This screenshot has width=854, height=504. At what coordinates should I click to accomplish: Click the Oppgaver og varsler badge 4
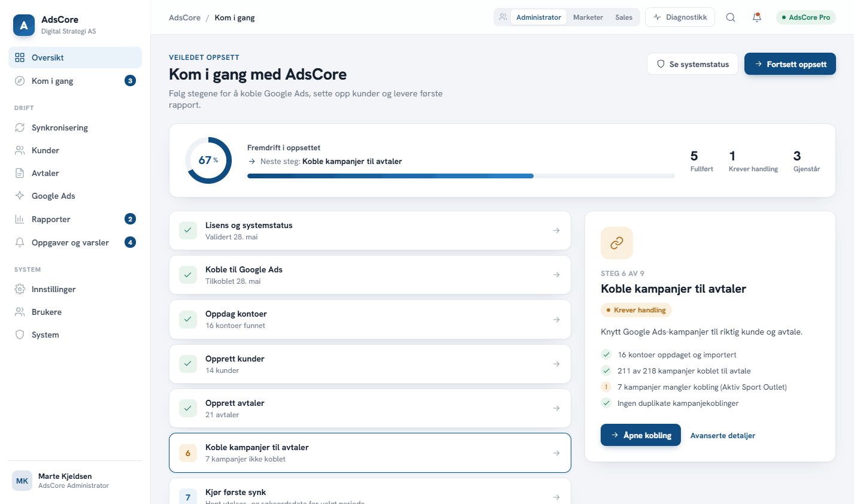[x=130, y=242]
